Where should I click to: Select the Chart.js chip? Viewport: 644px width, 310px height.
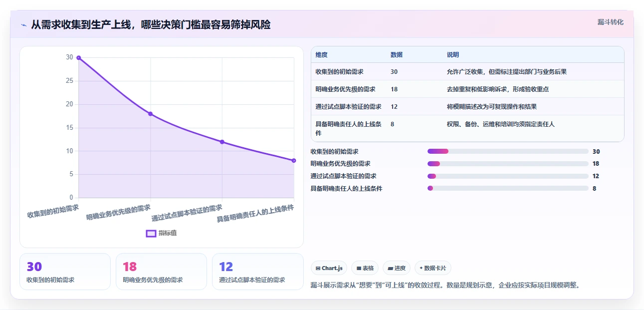(329, 268)
